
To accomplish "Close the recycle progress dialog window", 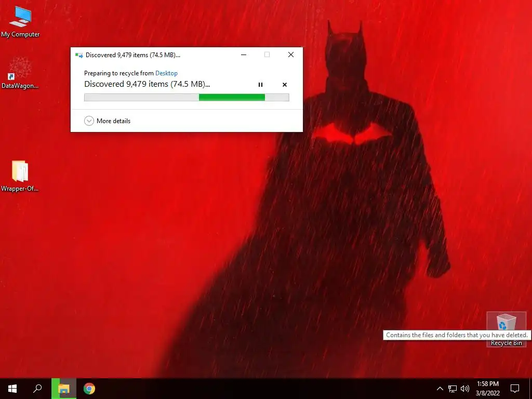I will point(291,55).
